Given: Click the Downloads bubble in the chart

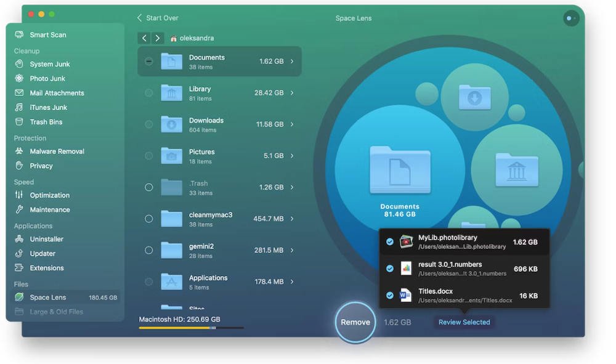Looking at the screenshot, I should (x=474, y=97).
